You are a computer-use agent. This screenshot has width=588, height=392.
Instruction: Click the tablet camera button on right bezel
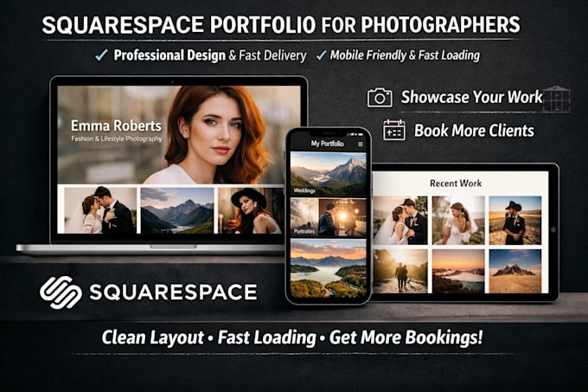click(x=553, y=229)
